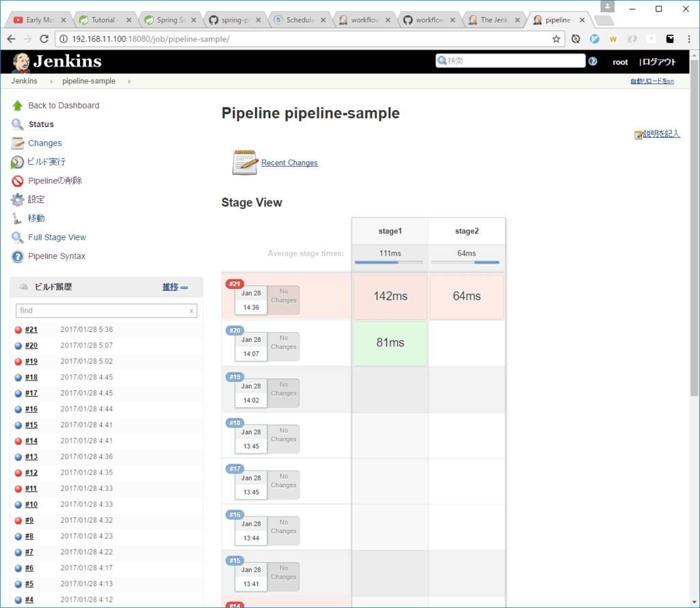
Task: Click the ビルド実行 build clock icon
Action: coord(17,163)
